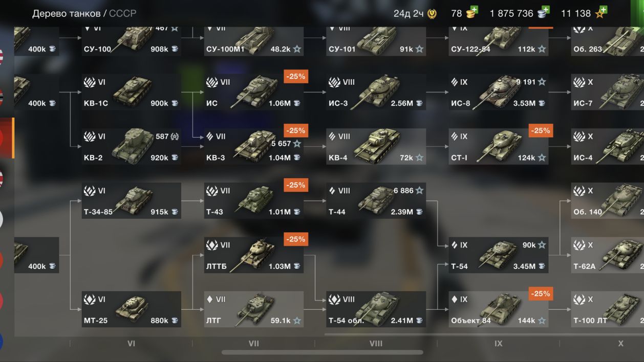Tap the СССР nation label
Image resolution: width=644 pixels, height=362 pixels.
coord(122,13)
